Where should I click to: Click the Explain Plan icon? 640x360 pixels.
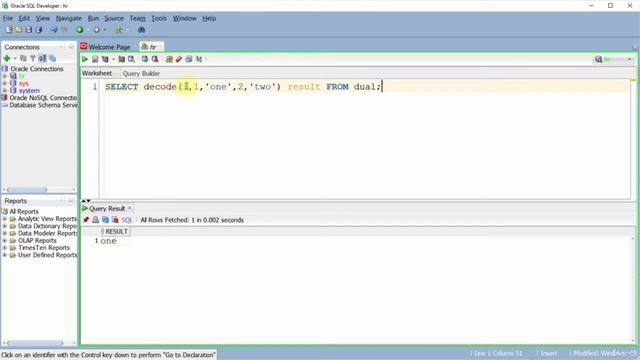[105, 60]
